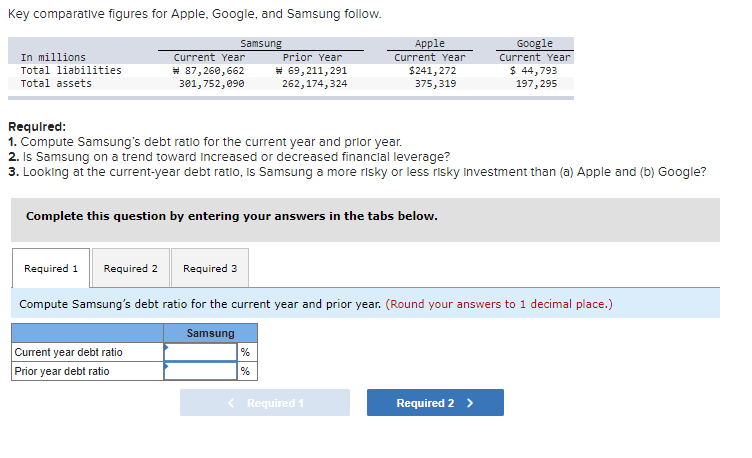
Task: Switch to the Required 3 tab
Action: point(210,268)
